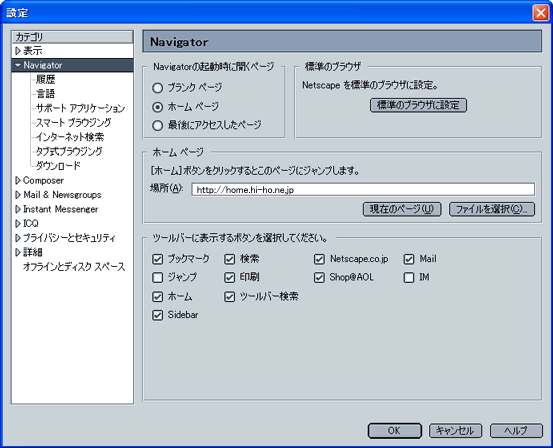553x448 pixels.
Task: Open the 履歴 settings page
Action: click(x=45, y=79)
